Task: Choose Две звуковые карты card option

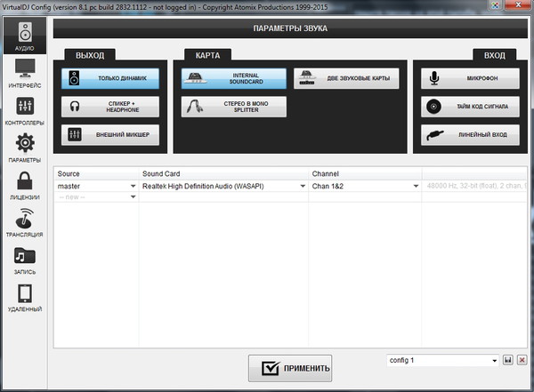Action: (346, 79)
